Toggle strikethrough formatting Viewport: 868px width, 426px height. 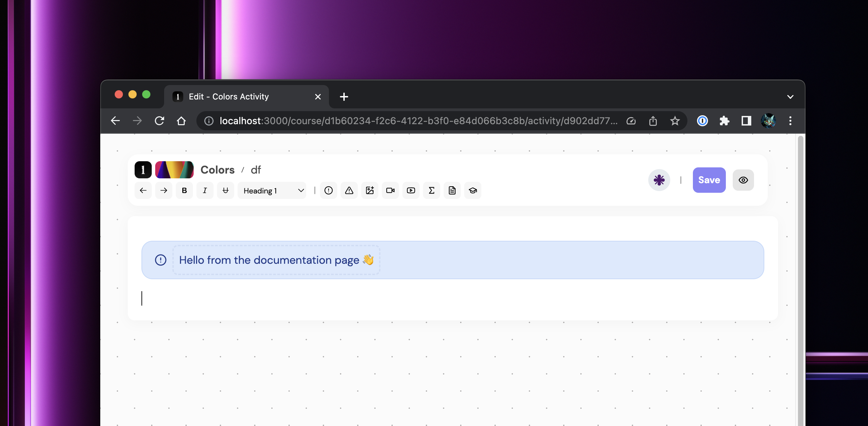click(226, 190)
